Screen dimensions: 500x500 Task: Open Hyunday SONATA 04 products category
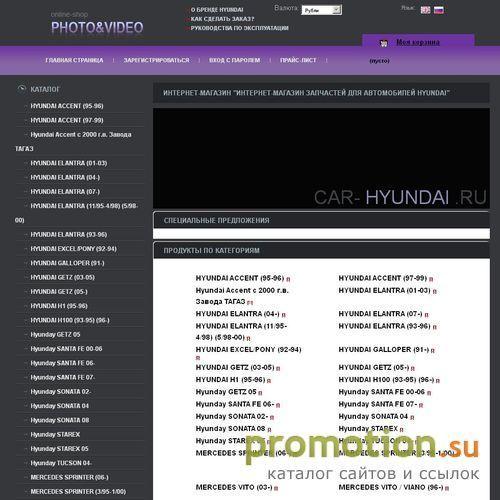coord(373,417)
